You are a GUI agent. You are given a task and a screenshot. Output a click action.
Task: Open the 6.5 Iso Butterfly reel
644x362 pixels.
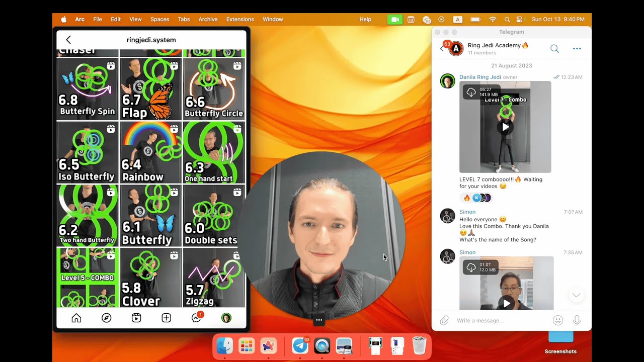[x=88, y=152]
